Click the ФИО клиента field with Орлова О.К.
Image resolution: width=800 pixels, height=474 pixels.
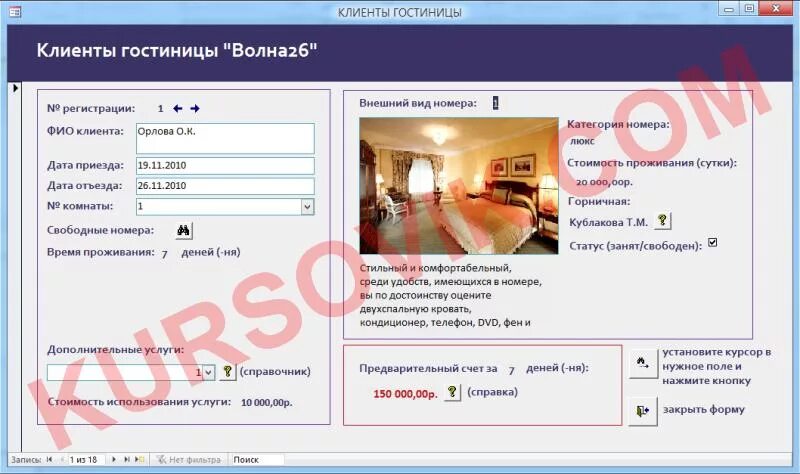(x=225, y=138)
